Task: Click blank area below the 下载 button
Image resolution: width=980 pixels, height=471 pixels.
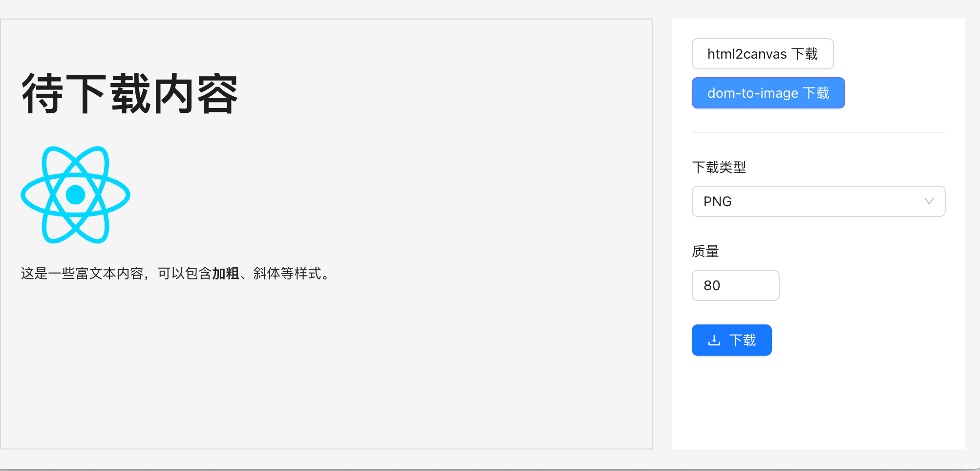Action: (818, 406)
